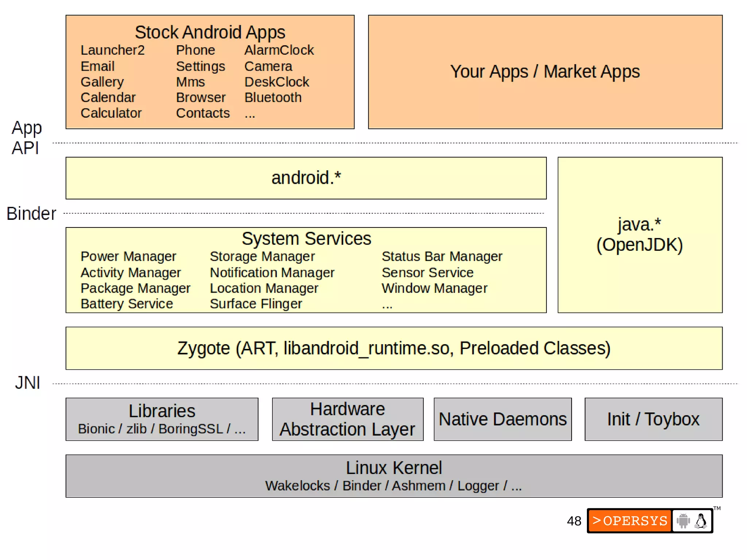Click the System Services heading

[306, 239]
